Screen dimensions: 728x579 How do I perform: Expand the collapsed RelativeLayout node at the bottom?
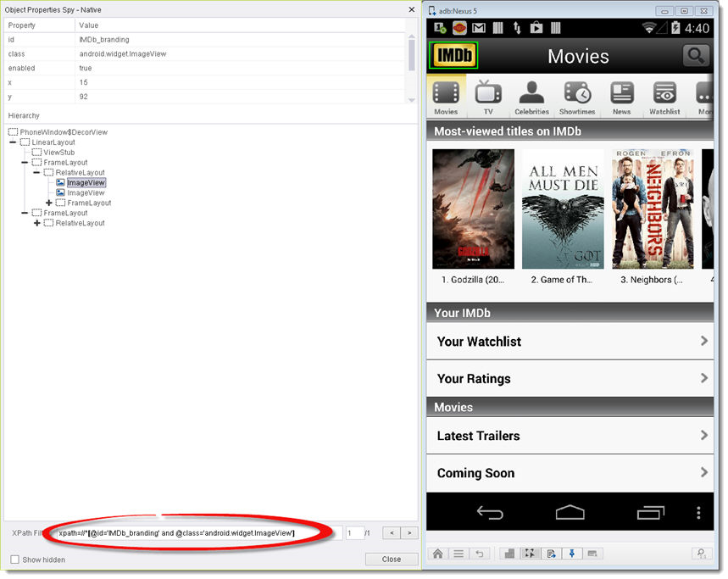click(x=37, y=223)
